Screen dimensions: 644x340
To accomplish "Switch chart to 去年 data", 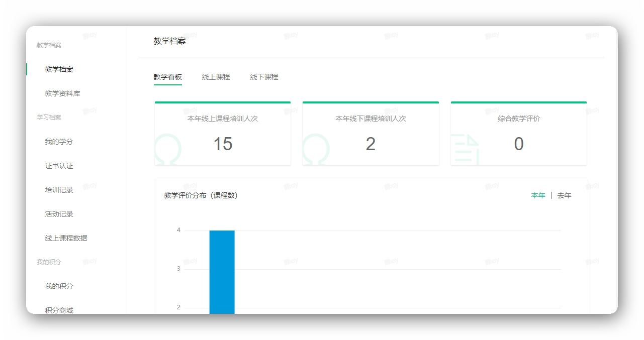I will coord(565,195).
